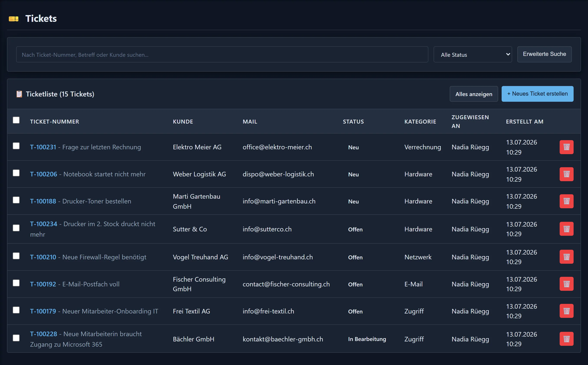Click the Kategorie column header
The width and height of the screenshot is (588, 365).
point(420,122)
